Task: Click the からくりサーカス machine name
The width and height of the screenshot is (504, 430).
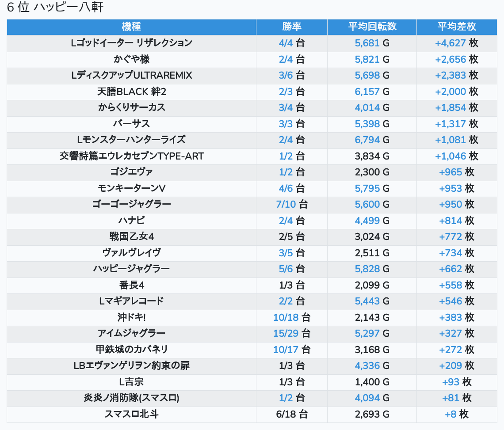Action: (x=131, y=108)
